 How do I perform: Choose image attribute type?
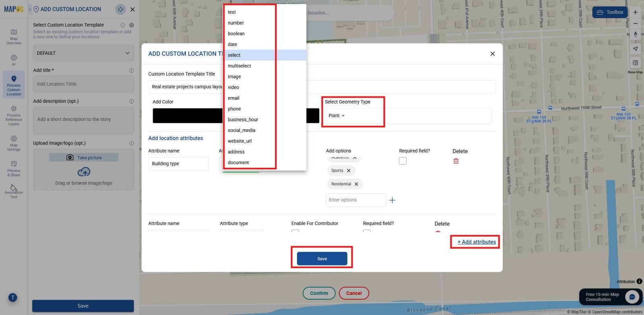pyautogui.click(x=265, y=77)
